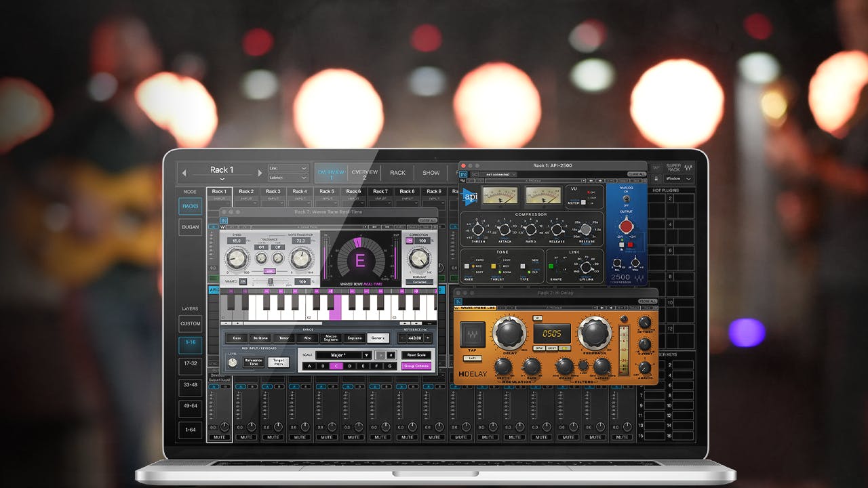The width and height of the screenshot is (868, 488).
Task: Click the API-2500 Thresh knob
Action: (478, 230)
